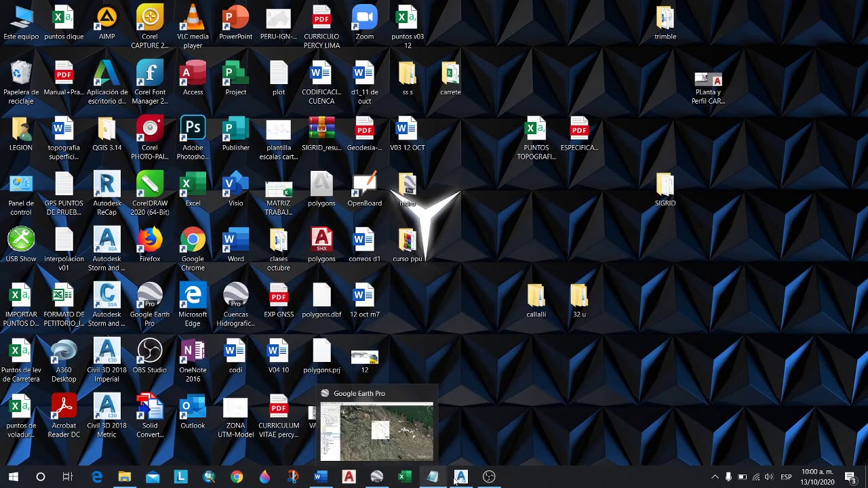Select the Autodesk ReCap icon
868x488 pixels.
click(x=106, y=194)
